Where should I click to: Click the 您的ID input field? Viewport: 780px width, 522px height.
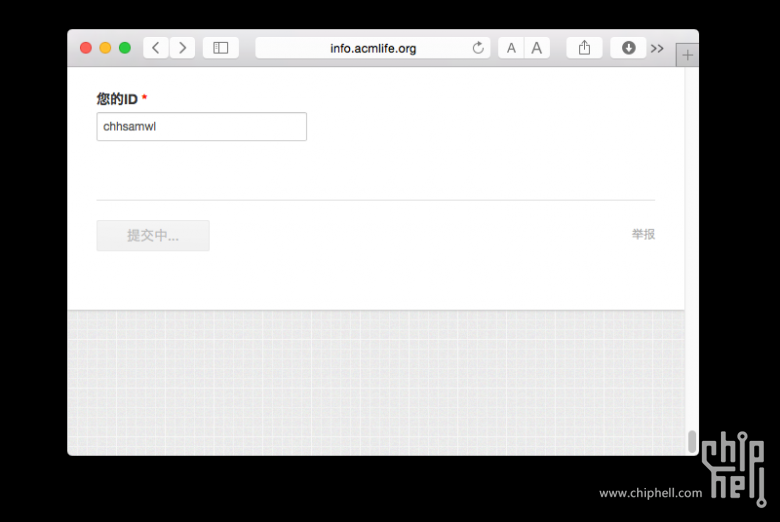click(x=201, y=126)
